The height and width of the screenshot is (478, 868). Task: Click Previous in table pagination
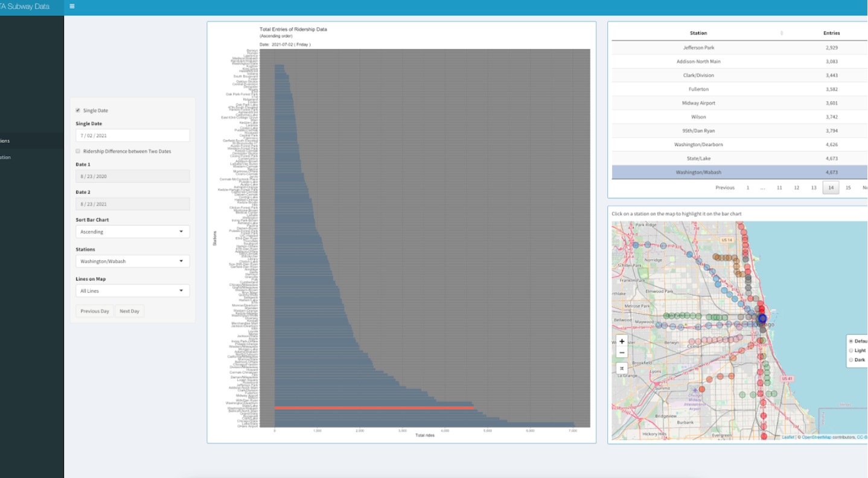pos(725,188)
